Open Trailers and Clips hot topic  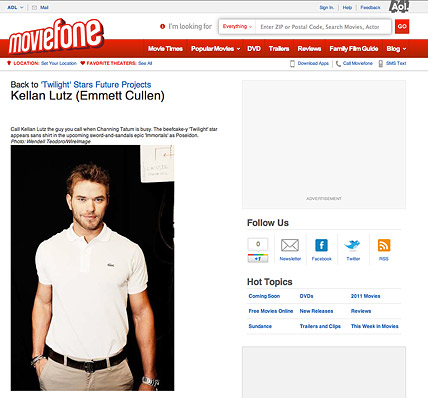pos(320,326)
